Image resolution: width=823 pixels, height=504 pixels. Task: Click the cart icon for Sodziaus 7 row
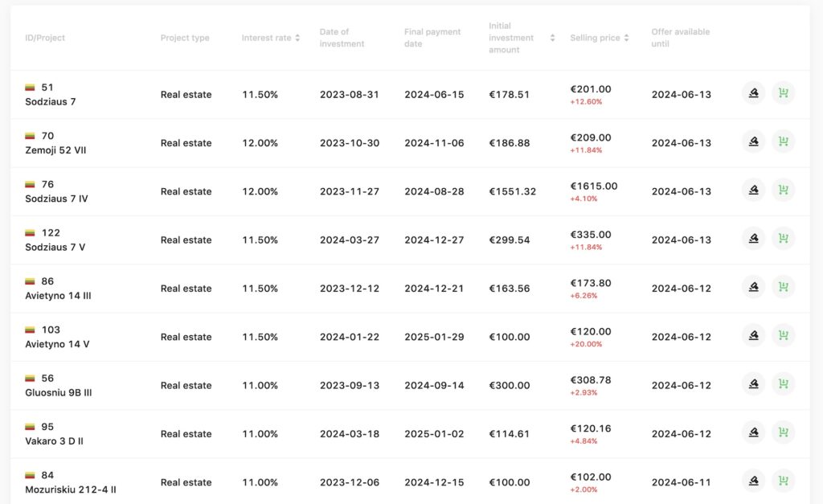[784, 93]
